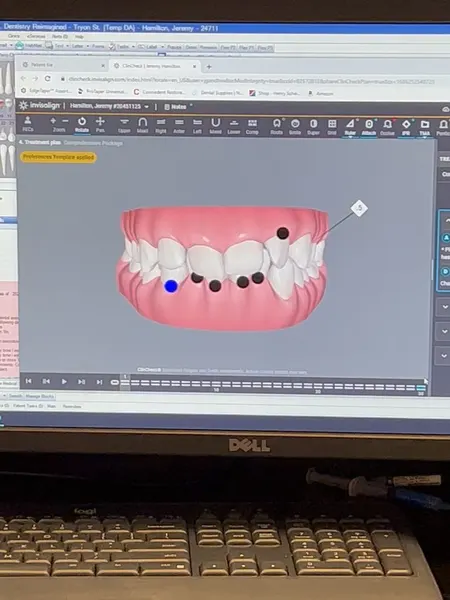
Task: Expand the first collapsed section in the right panel
Action: coord(445,307)
